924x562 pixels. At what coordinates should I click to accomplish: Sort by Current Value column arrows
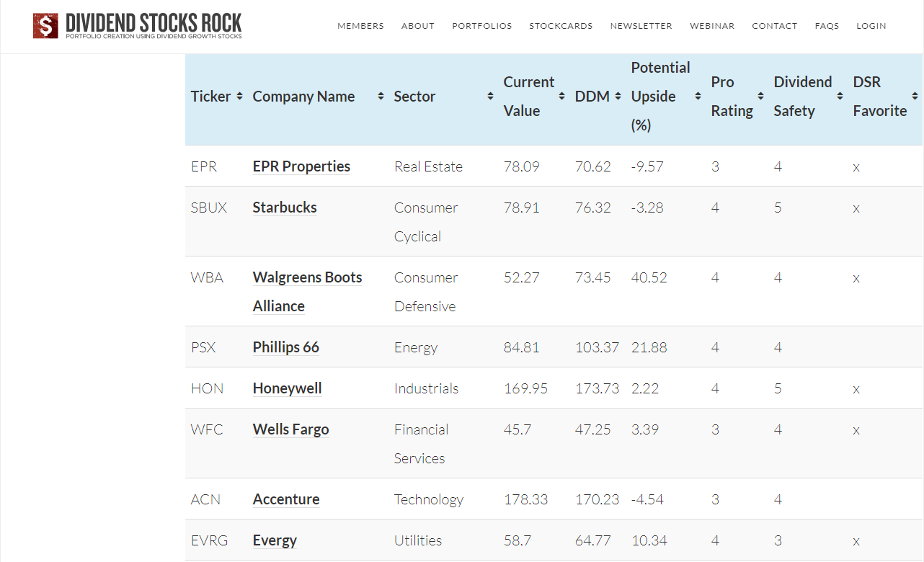562,97
